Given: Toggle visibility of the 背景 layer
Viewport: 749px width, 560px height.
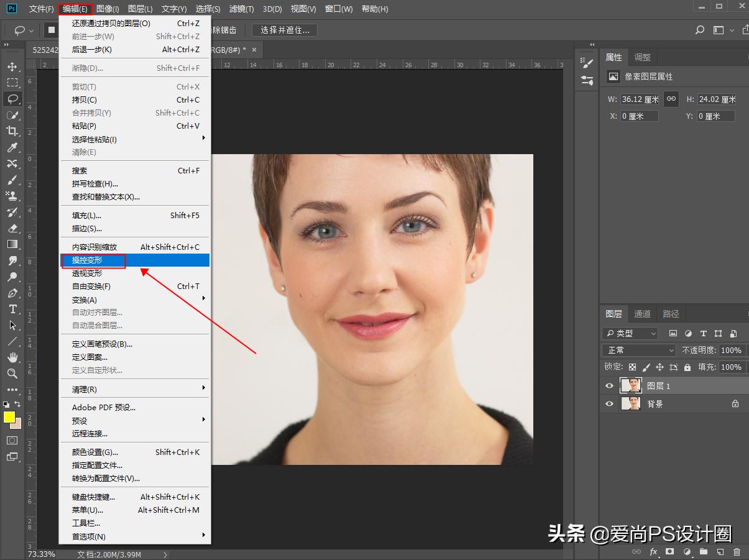Looking at the screenshot, I should pyautogui.click(x=609, y=404).
